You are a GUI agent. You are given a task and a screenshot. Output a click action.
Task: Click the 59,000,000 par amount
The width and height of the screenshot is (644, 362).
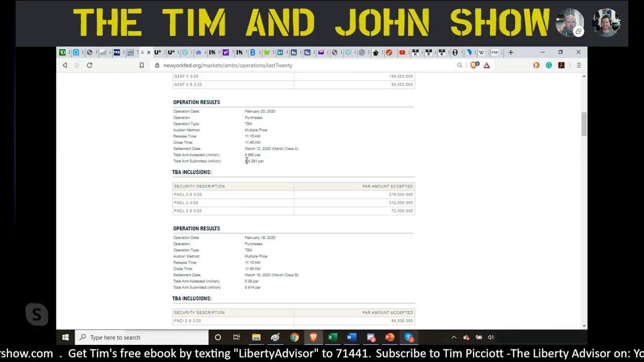(x=402, y=84)
